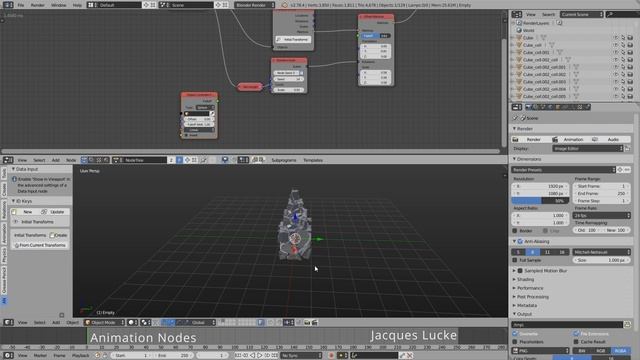Click viewport shading sphere icon
The image size is (640, 360).
click(x=131, y=322)
